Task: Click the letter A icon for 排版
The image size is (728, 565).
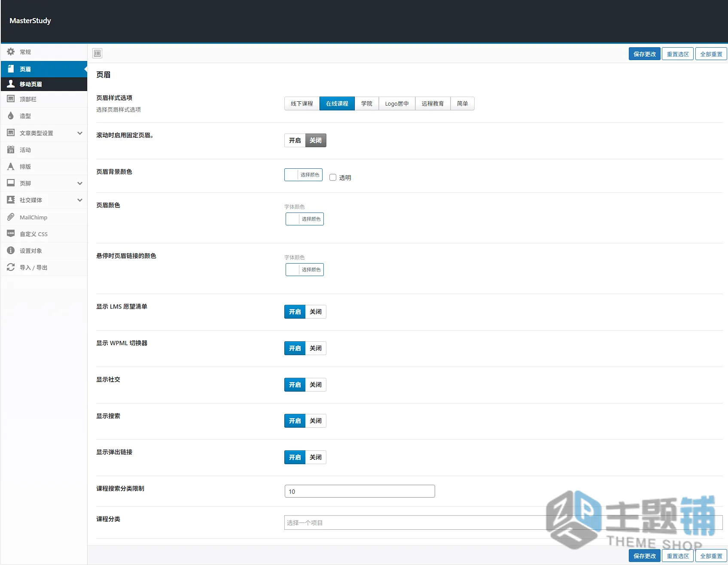Action: 11,166
